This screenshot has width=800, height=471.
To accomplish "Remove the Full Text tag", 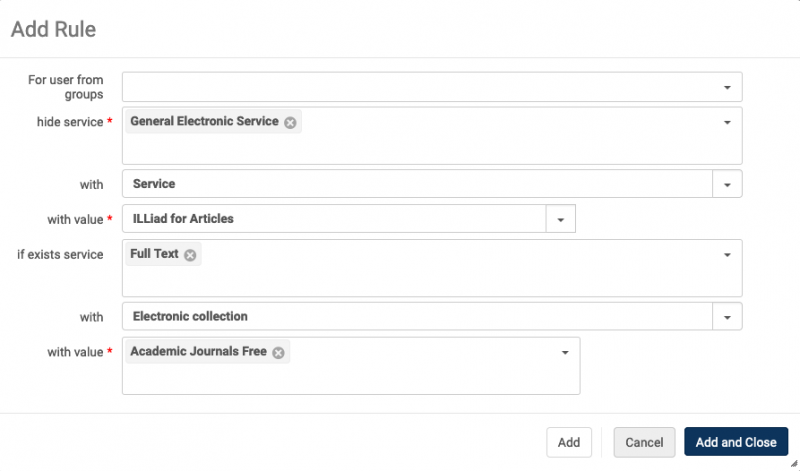I will (190, 255).
